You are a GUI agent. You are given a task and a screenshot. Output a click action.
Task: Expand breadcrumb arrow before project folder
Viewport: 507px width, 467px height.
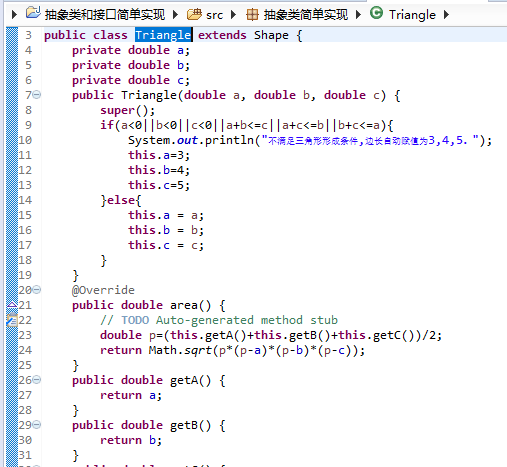[x=14, y=15]
